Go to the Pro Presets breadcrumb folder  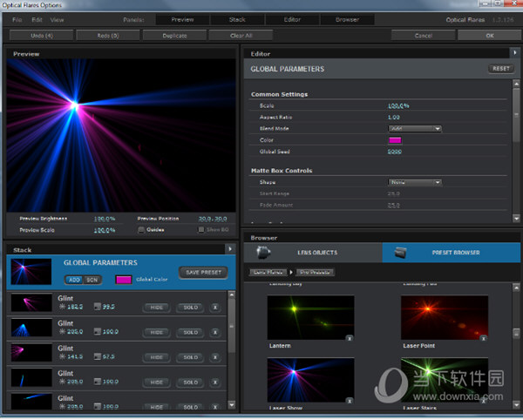[315, 273]
